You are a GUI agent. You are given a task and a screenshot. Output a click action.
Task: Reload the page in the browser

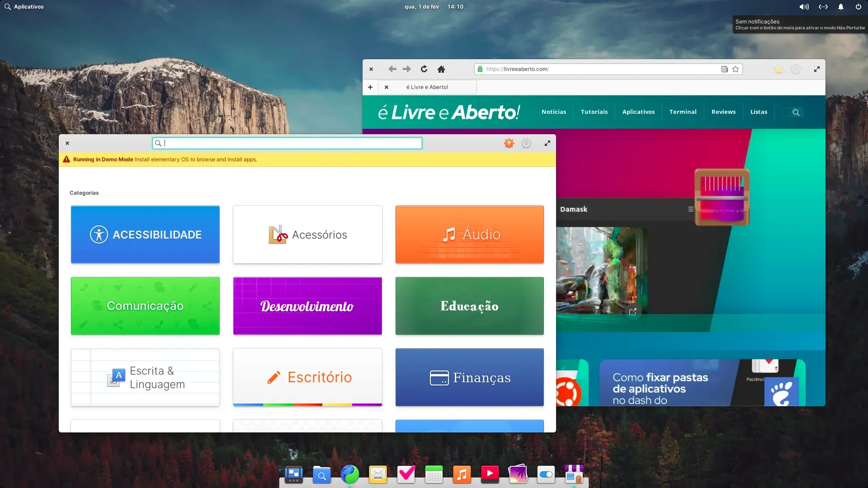424,69
